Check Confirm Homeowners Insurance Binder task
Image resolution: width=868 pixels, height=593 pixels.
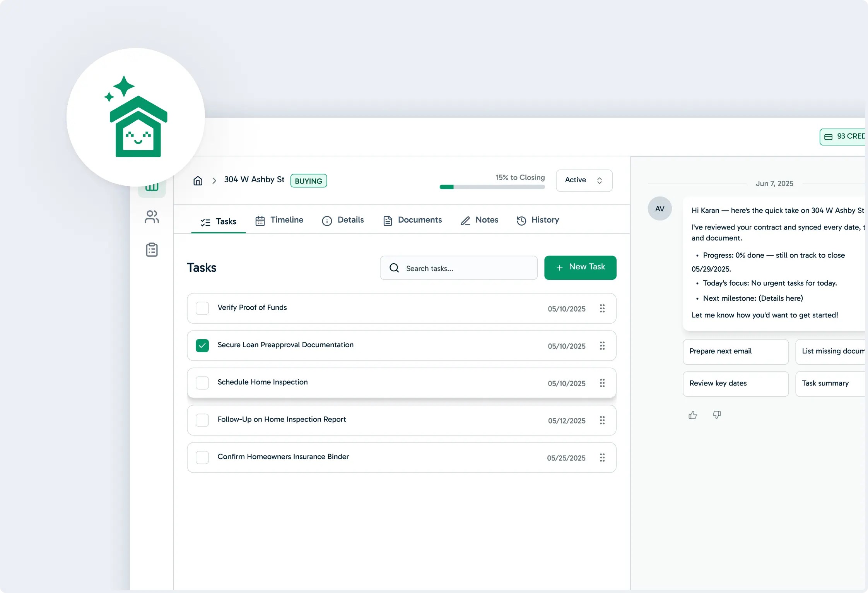(202, 458)
